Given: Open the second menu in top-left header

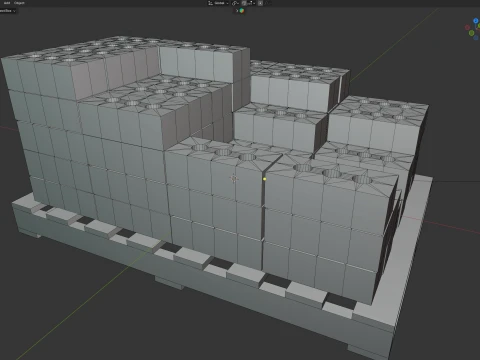Looking at the screenshot, I should click(19, 3).
